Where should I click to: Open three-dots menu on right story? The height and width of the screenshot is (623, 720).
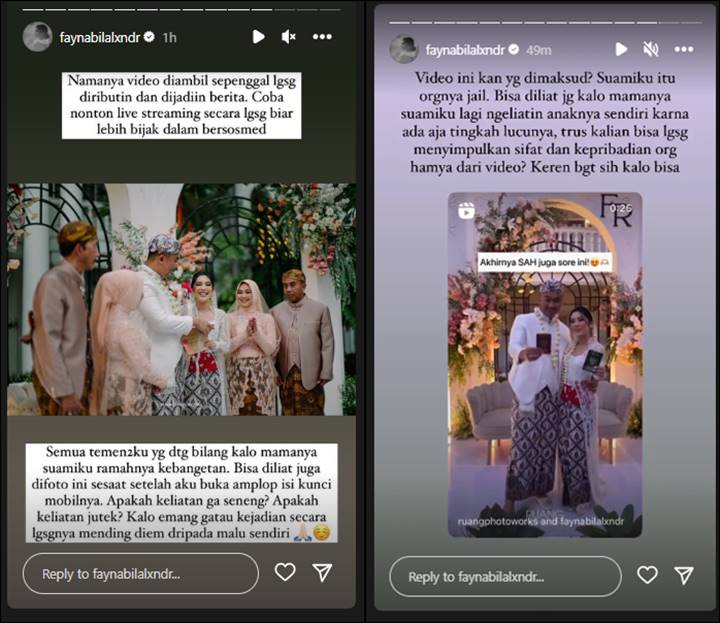click(684, 49)
